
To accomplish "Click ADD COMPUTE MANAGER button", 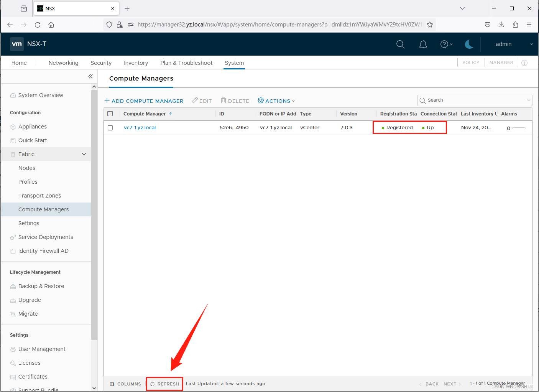I will click(144, 101).
